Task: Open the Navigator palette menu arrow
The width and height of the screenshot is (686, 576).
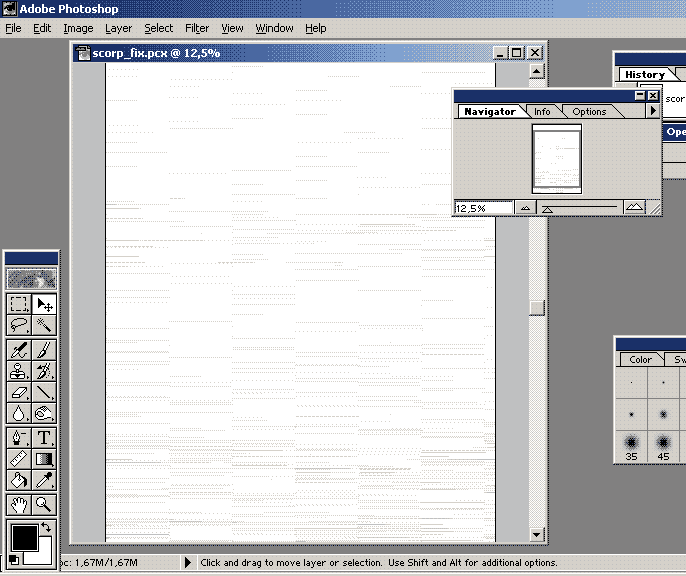Action: pos(653,111)
